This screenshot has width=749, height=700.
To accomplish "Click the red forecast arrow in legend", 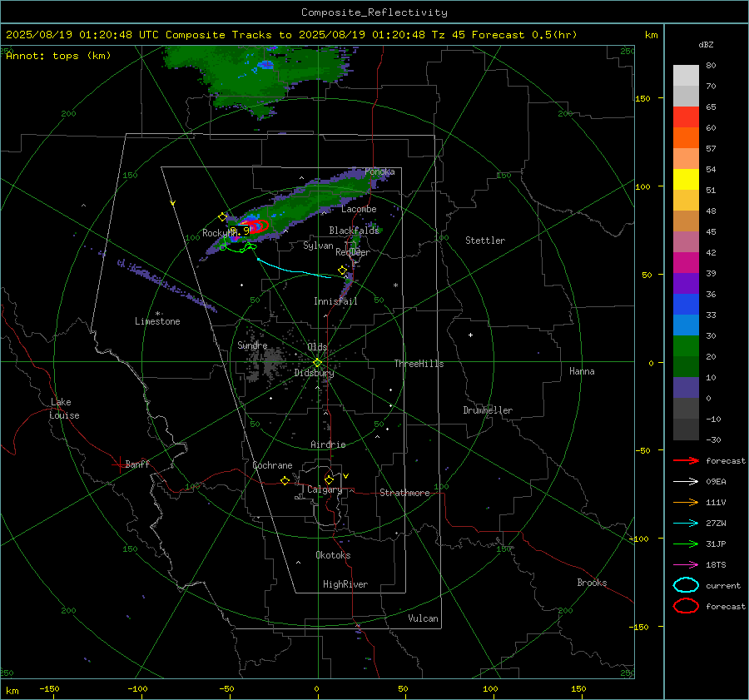I will pos(686,460).
